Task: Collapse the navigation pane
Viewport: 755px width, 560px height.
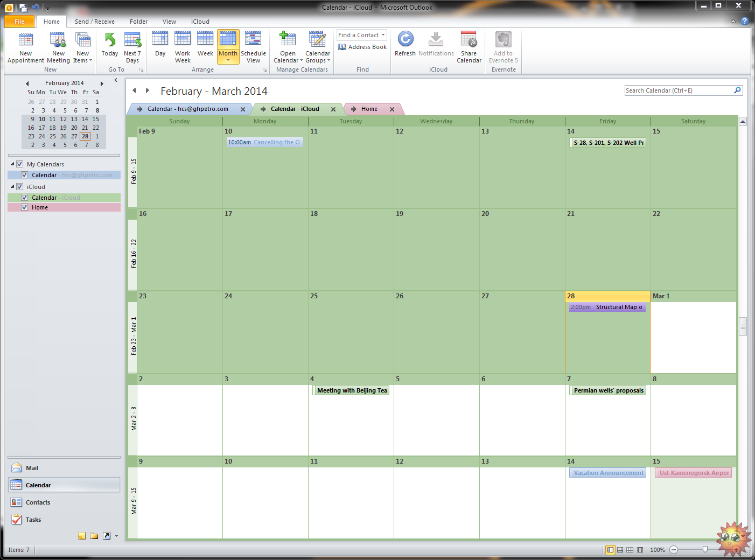Action: pos(116,80)
